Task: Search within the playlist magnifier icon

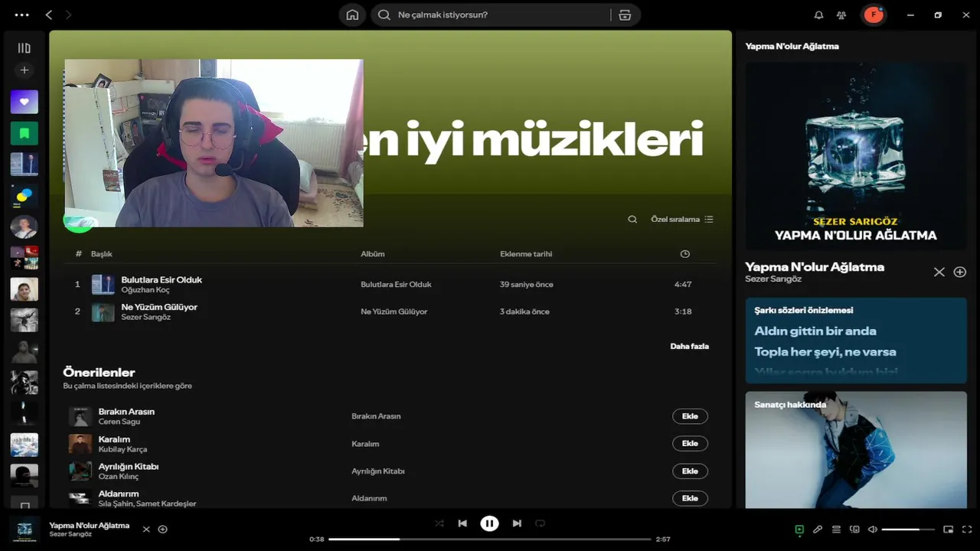Action: pyautogui.click(x=632, y=219)
